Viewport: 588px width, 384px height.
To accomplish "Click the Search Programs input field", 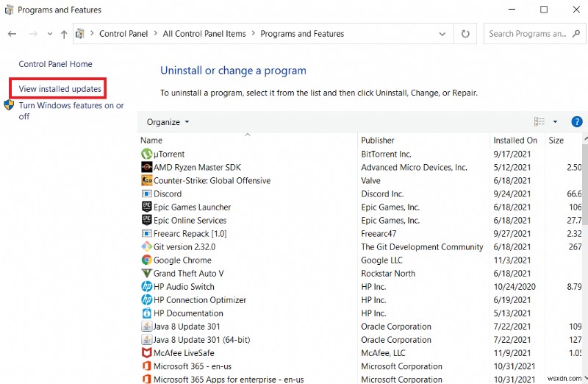I will [529, 34].
